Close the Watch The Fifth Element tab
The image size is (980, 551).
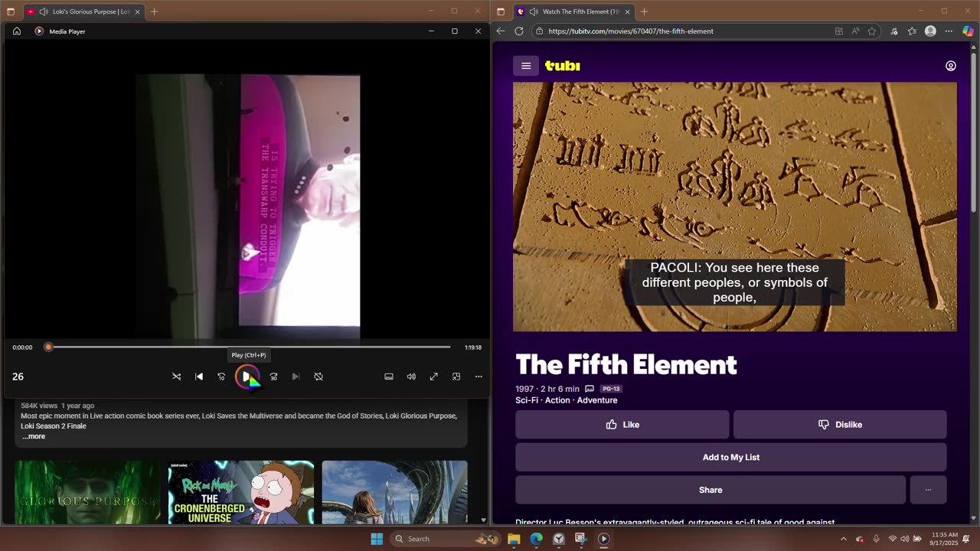[x=628, y=11]
